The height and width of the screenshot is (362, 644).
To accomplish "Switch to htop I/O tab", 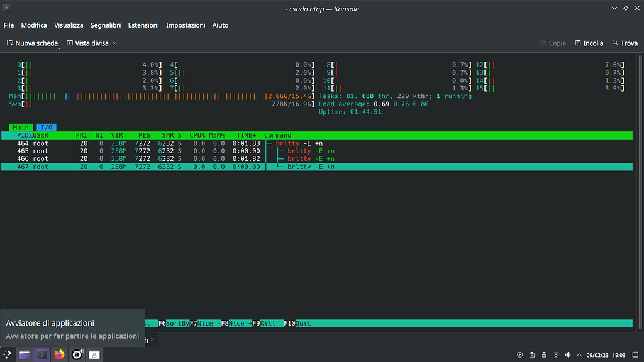I will 47,128.
